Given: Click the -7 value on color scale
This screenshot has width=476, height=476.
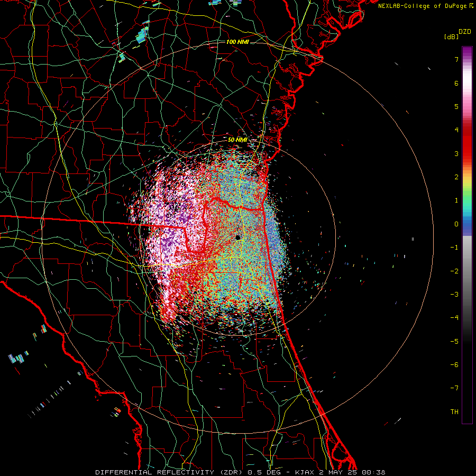Looking at the screenshot, I should 454,388.
